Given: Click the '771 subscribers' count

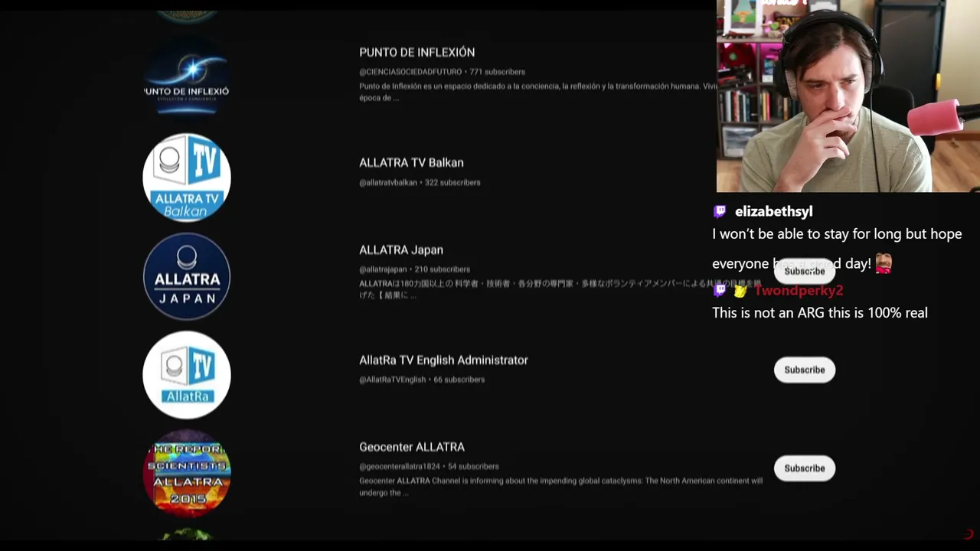Looking at the screenshot, I should [x=498, y=72].
